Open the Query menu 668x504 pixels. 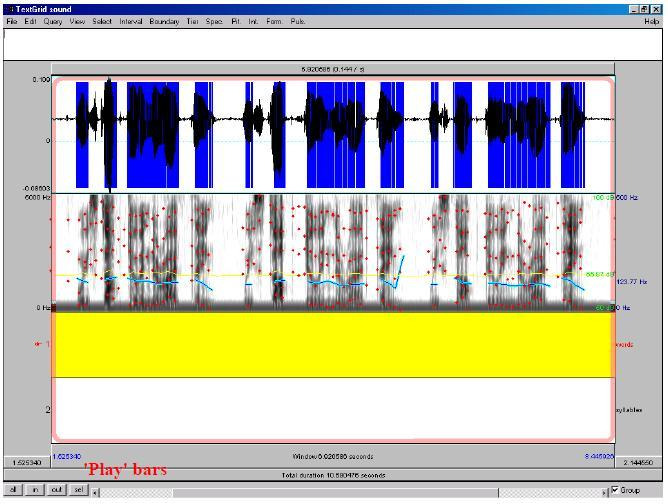[53, 21]
